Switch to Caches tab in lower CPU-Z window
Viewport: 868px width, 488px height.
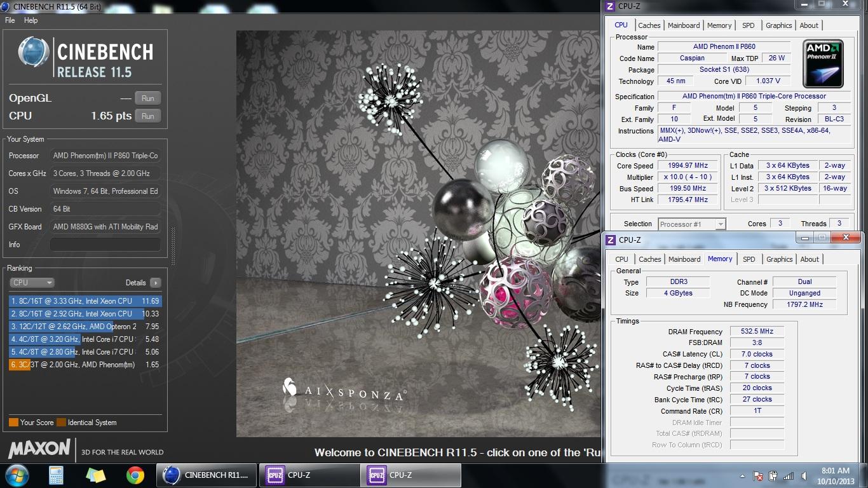[650, 259]
